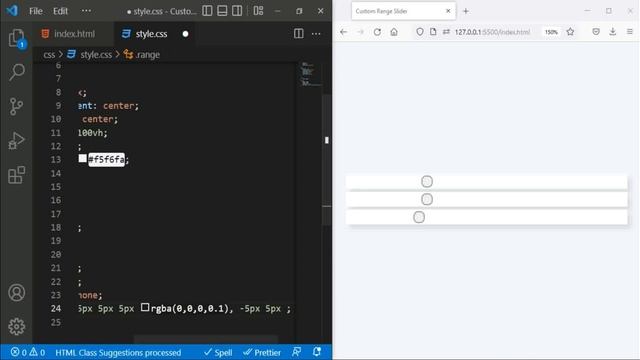
Task: Click Spell status bar item
Action: (x=218, y=352)
